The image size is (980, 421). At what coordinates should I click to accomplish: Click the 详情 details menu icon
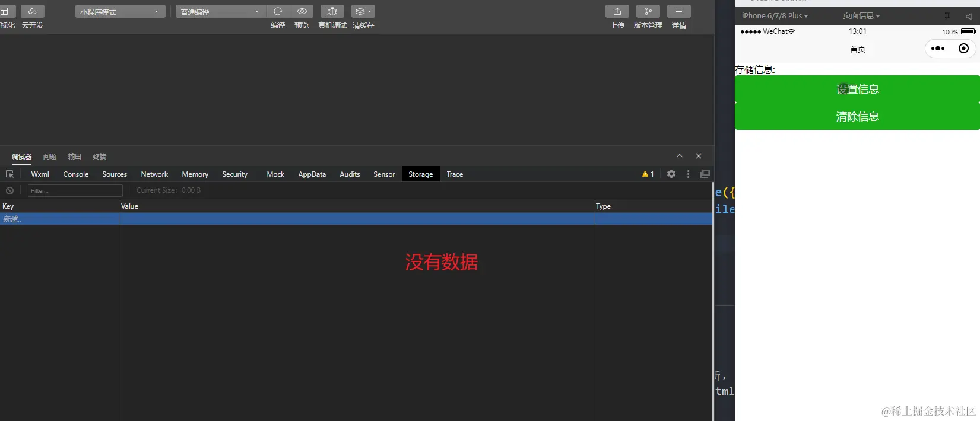click(x=679, y=11)
